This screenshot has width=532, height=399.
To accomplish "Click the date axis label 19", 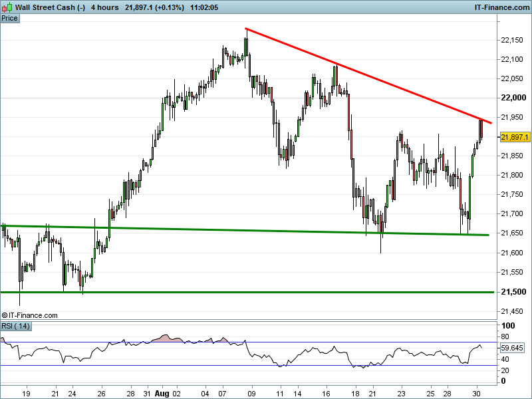I will pos(26,394).
